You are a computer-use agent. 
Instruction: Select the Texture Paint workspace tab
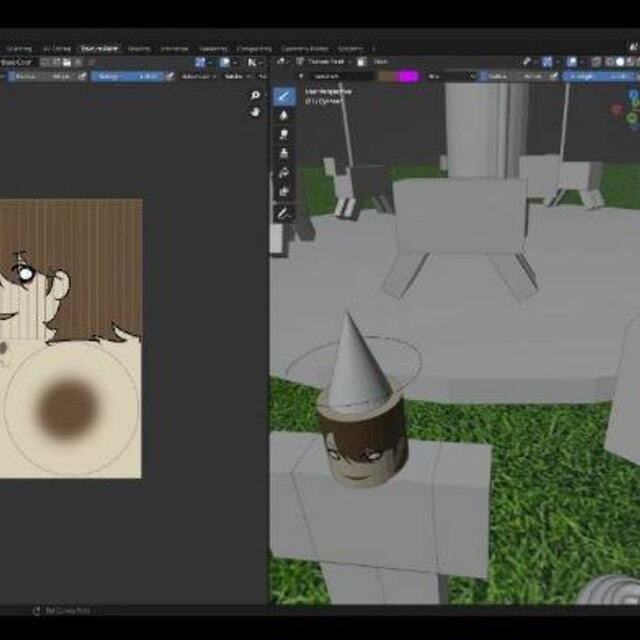pos(100,49)
